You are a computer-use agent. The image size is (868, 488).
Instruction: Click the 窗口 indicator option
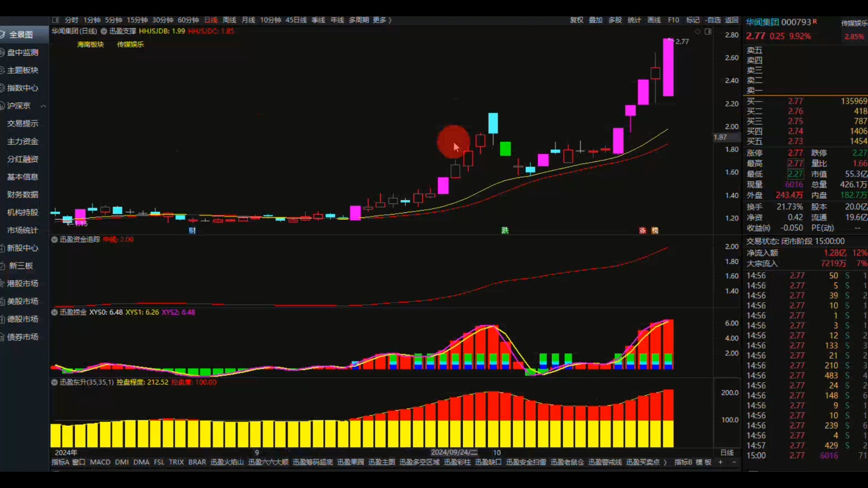pos(79,462)
